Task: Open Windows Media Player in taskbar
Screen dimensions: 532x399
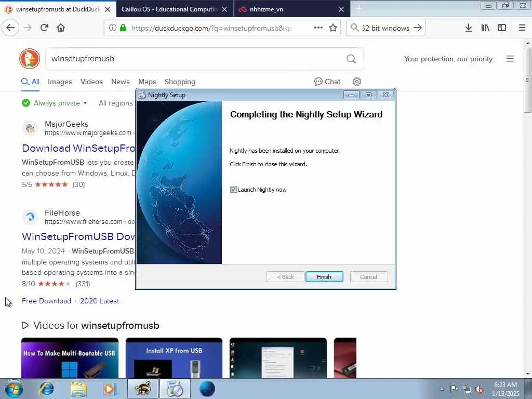Action: click(110, 389)
